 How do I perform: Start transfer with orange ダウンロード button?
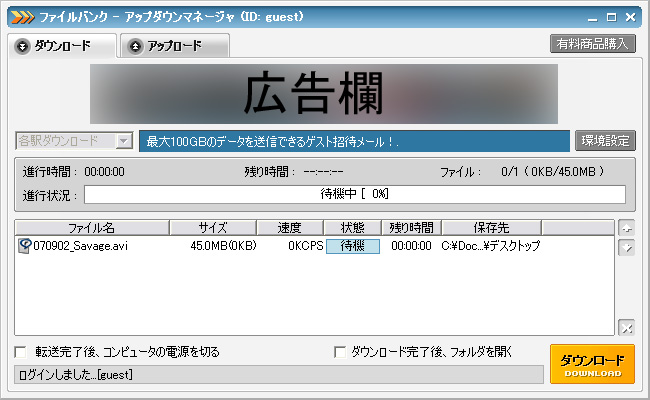(x=592, y=364)
